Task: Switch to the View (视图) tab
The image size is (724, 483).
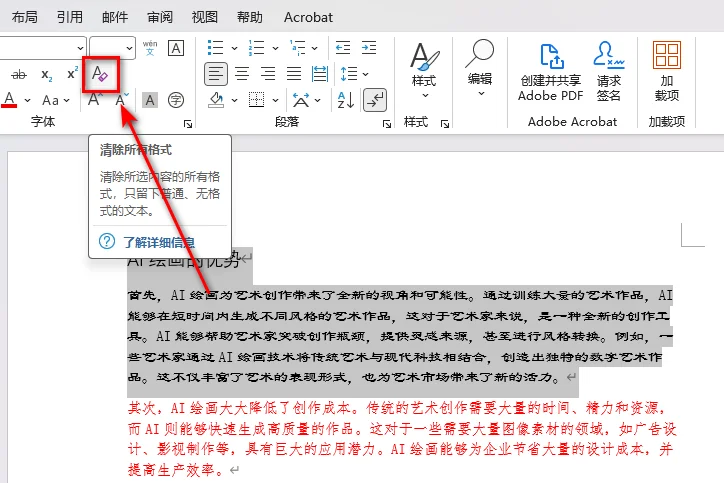Action: (x=205, y=17)
